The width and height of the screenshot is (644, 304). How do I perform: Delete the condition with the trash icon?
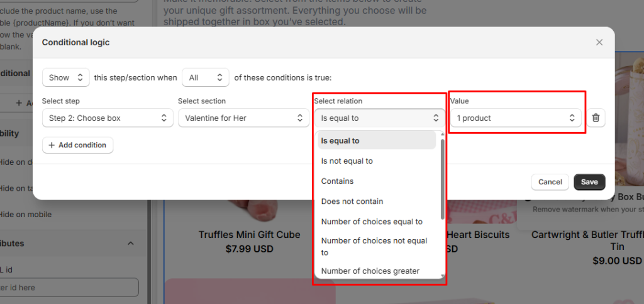596,118
